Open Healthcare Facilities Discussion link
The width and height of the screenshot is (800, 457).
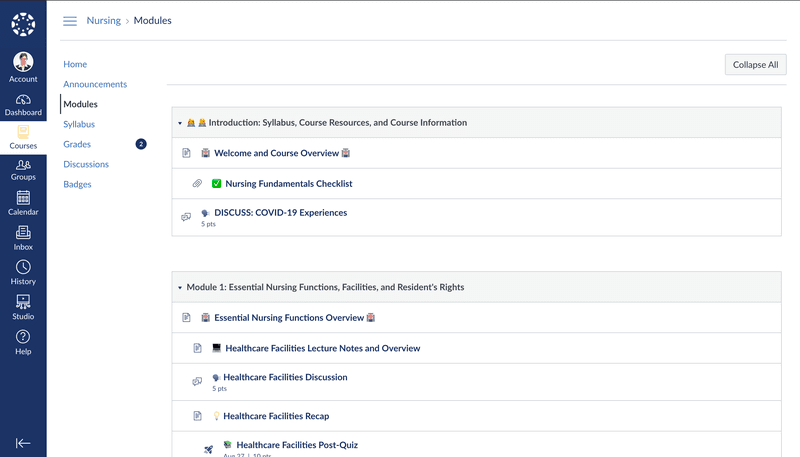[285, 377]
